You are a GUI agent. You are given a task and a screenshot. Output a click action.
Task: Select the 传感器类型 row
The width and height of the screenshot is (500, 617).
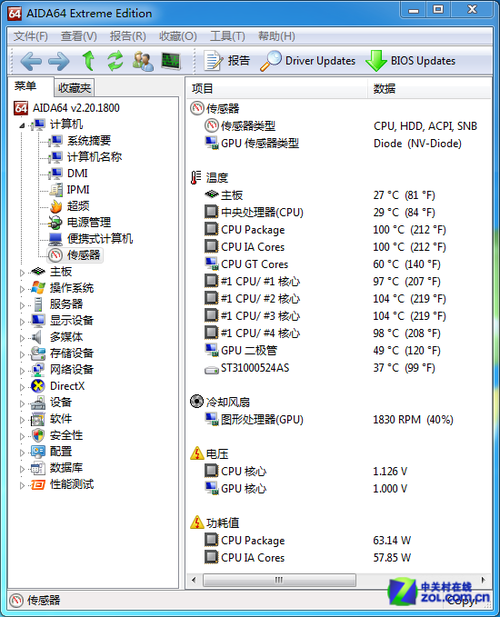click(340, 126)
